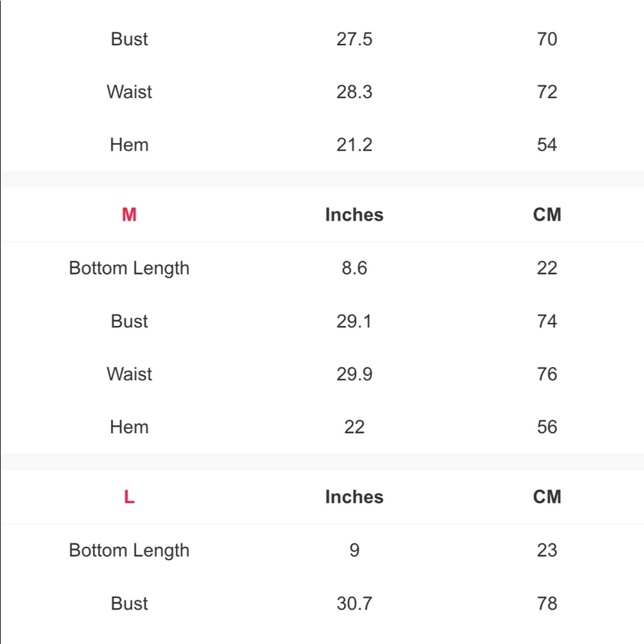Click the 30.7 inches bust value
This screenshot has width=644, height=644.
pos(354,604)
